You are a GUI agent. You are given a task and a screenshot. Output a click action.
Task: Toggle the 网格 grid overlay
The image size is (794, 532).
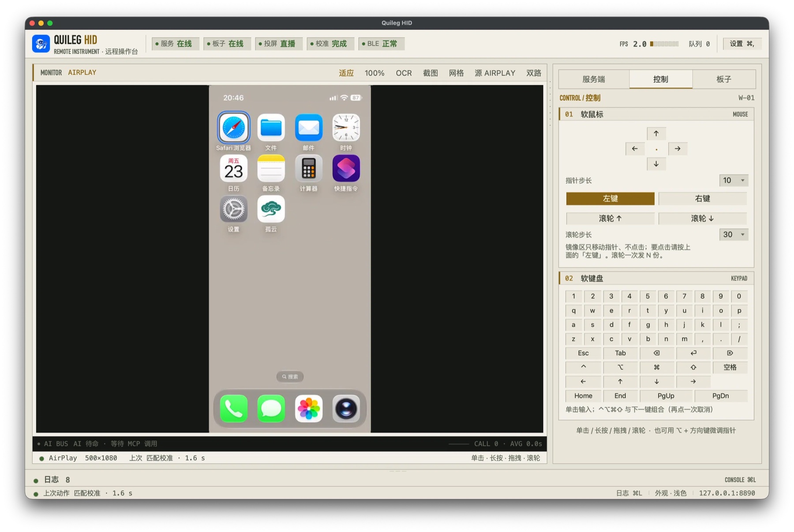point(456,73)
